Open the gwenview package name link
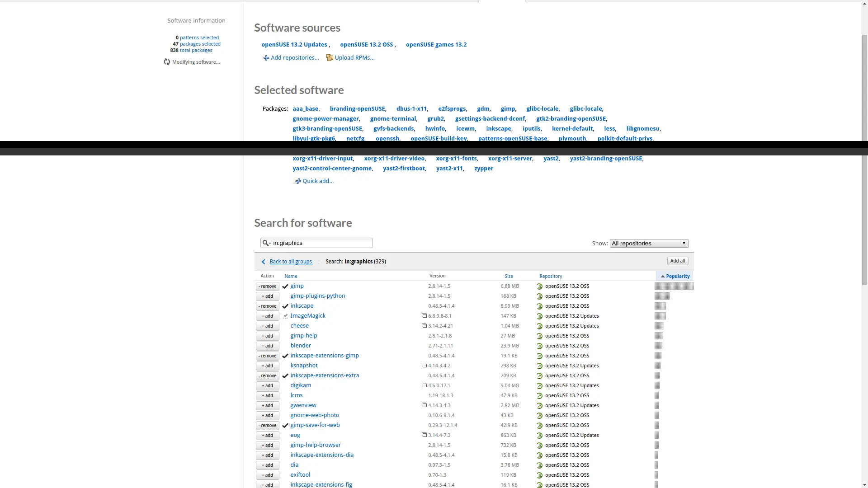This screenshot has height=488, width=868. click(303, 405)
